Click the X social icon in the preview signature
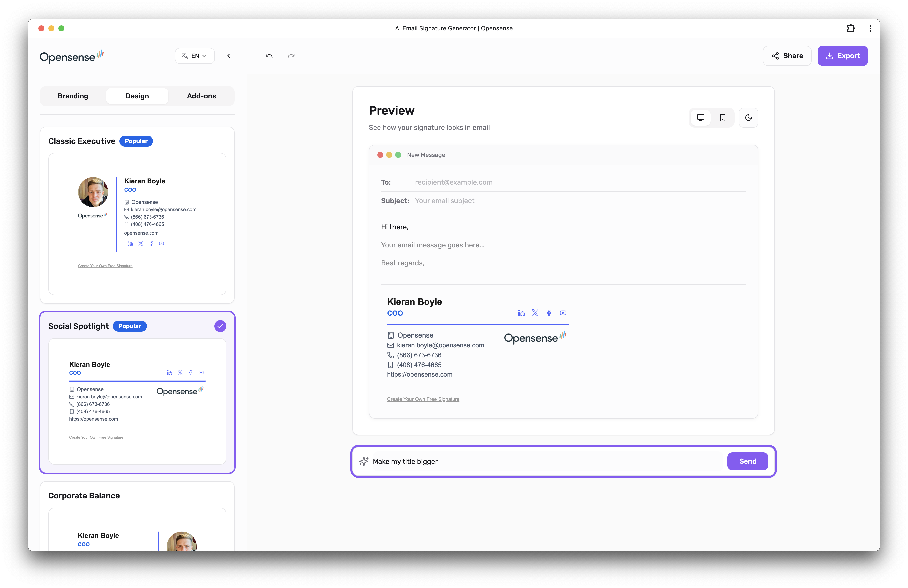 [x=535, y=313]
